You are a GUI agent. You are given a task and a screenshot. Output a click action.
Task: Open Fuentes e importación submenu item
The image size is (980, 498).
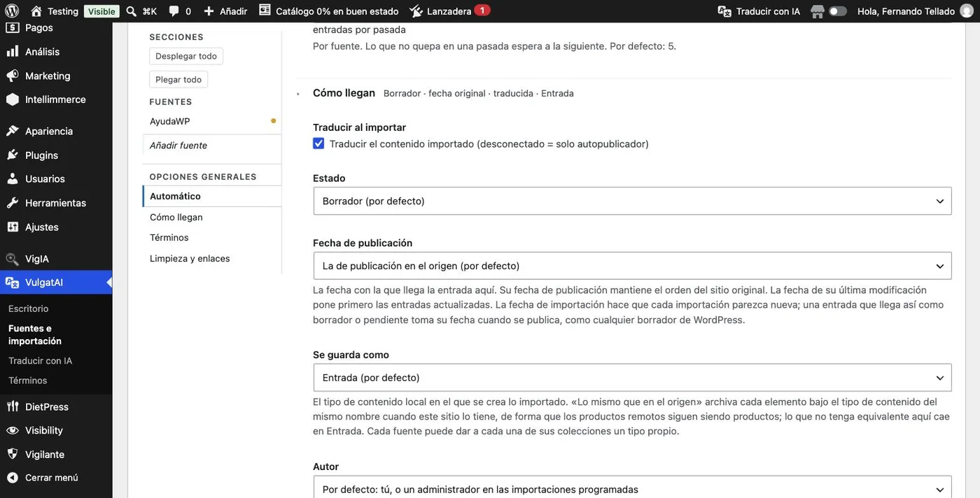tap(35, 334)
